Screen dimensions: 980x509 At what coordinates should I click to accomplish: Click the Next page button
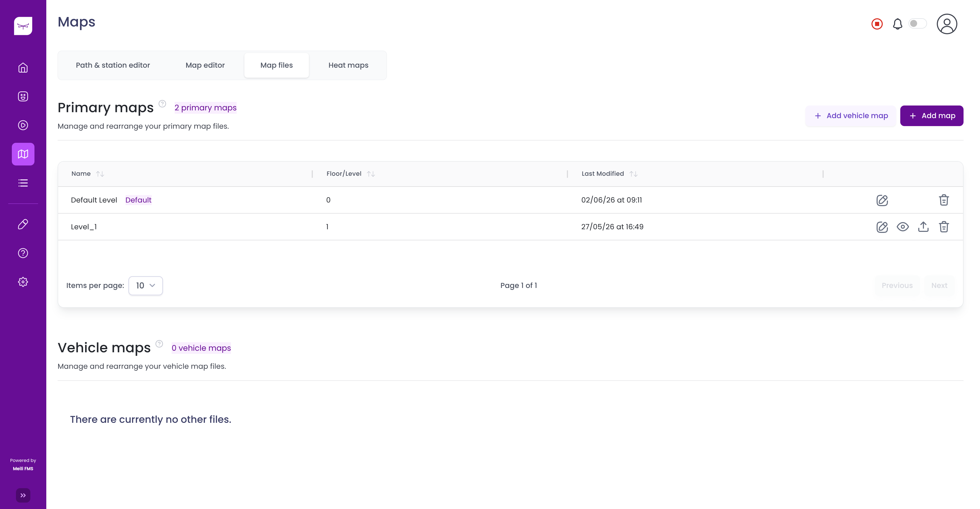(939, 286)
